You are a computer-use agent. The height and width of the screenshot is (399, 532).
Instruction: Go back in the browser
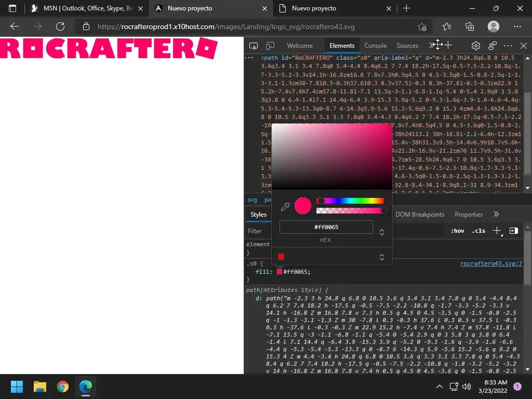pos(15,26)
